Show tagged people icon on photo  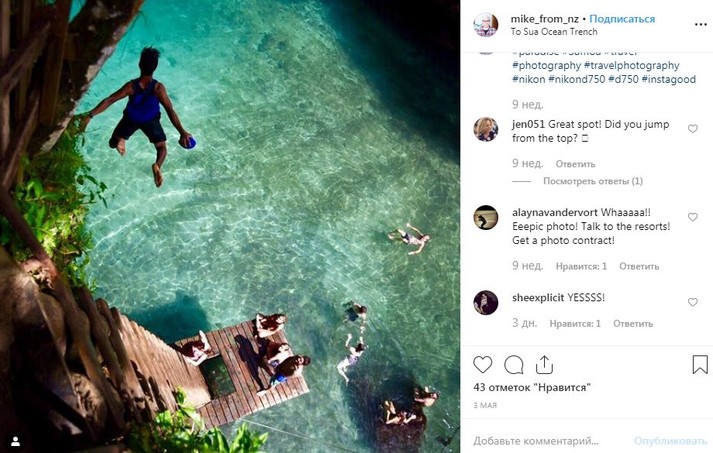point(15,440)
